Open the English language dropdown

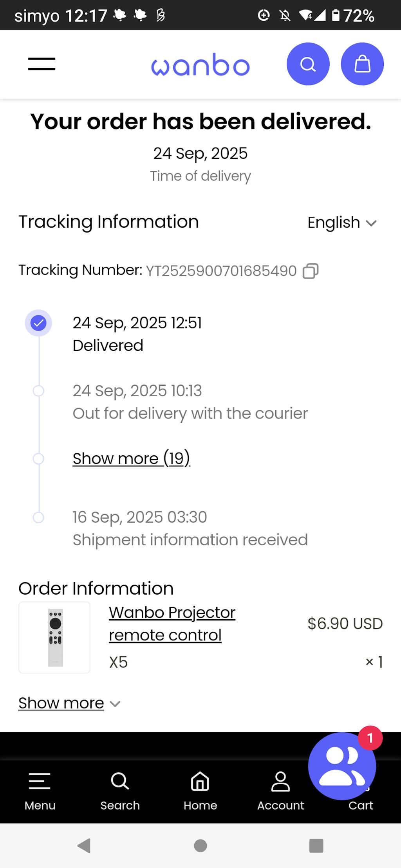(x=341, y=223)
